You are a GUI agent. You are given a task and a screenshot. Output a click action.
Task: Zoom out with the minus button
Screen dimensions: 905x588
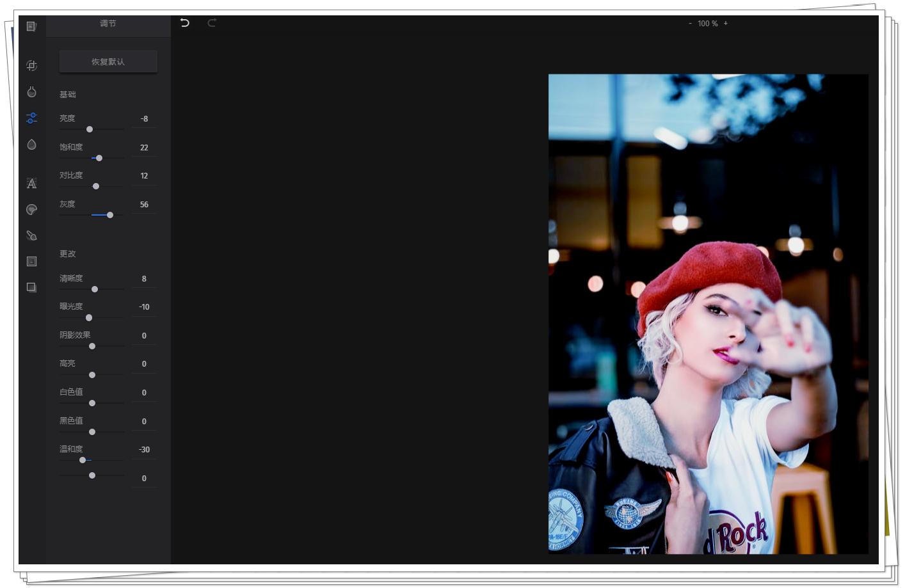coord(690,24)
